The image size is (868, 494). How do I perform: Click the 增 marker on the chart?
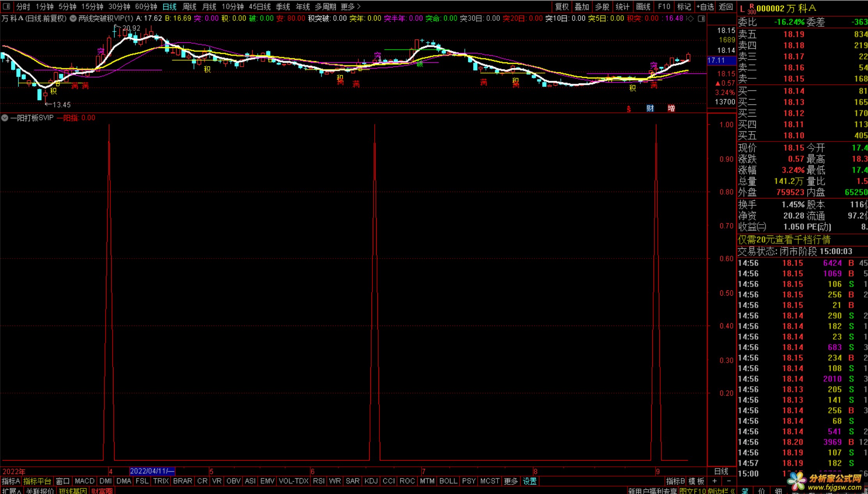pyautogui.click(x=671, y=108)
